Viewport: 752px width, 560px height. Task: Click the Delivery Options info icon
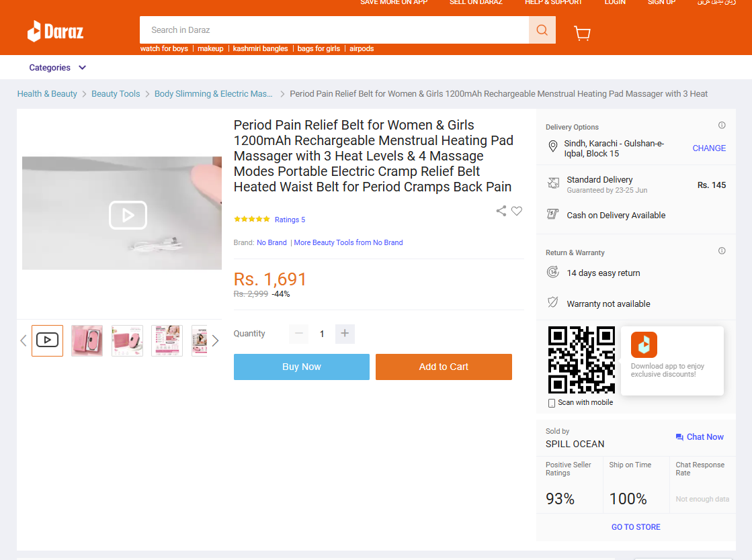(x=722, y=126)
